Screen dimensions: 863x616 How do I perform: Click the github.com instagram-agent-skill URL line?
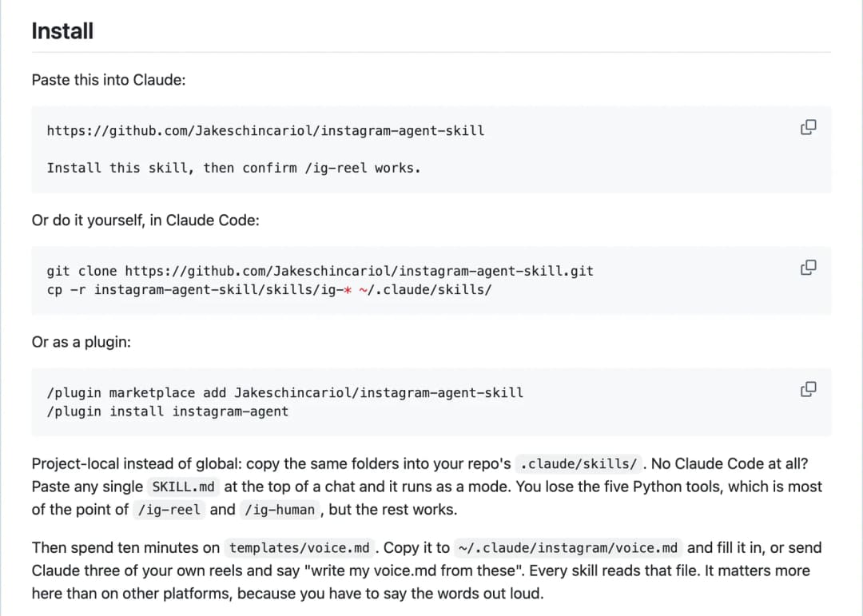click(x=266, y=130)
